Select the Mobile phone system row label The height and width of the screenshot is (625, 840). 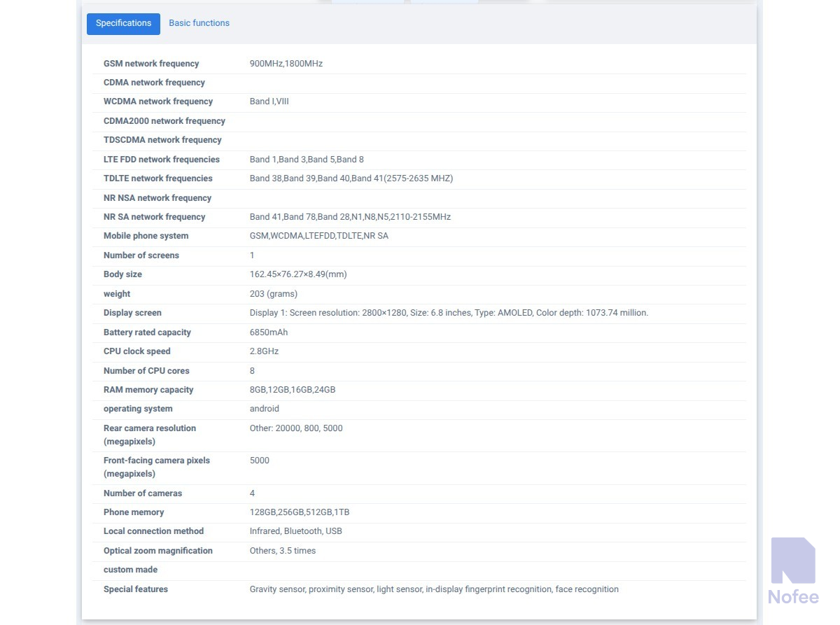[x=146, y=236]
